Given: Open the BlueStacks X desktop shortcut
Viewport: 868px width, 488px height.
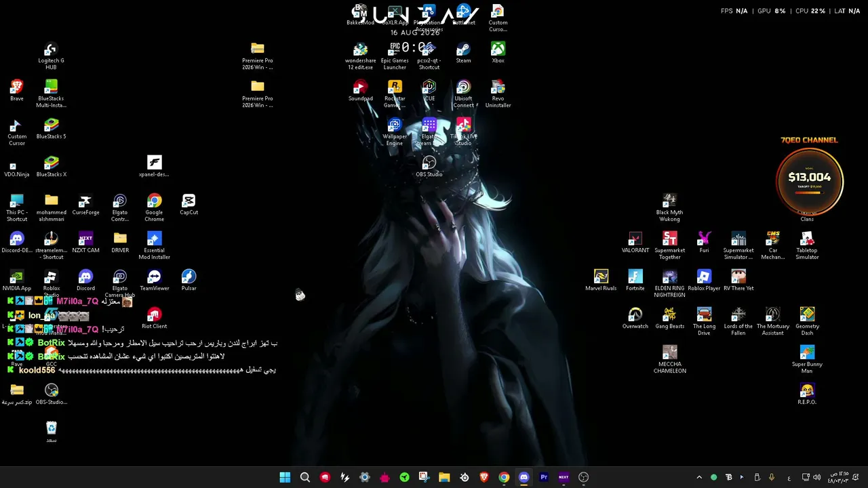Looking at the screenshot, I should click(x=51, y=167).
